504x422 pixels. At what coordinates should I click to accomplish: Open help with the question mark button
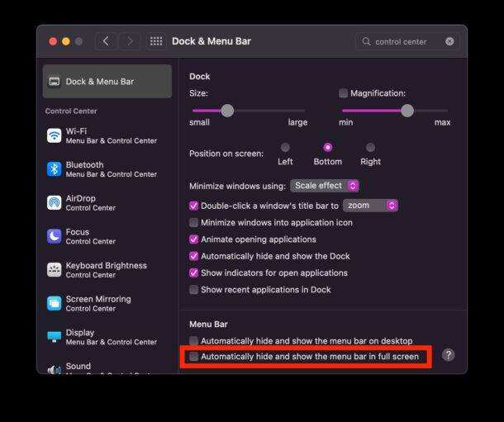click(x=448, y=355)
